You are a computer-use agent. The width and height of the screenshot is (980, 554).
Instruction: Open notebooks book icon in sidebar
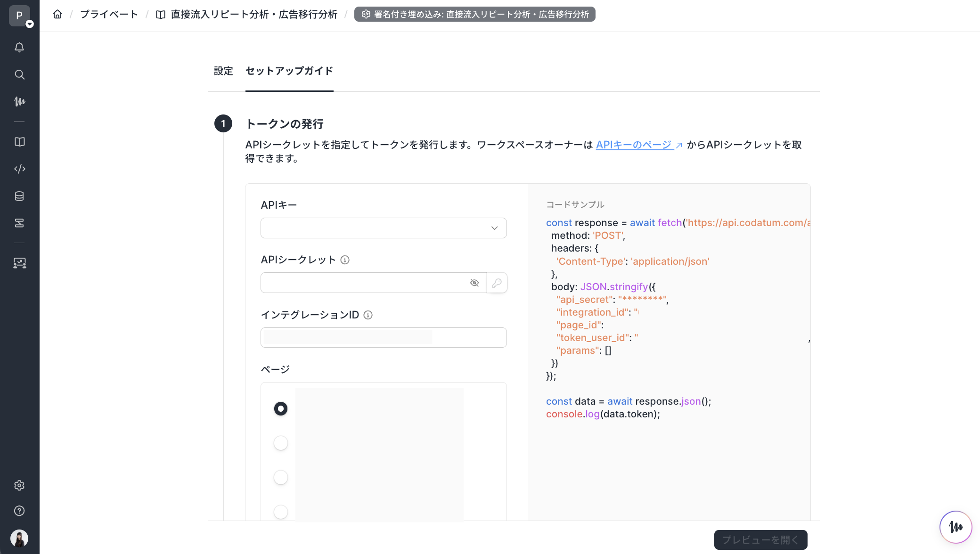coord(19,142)
